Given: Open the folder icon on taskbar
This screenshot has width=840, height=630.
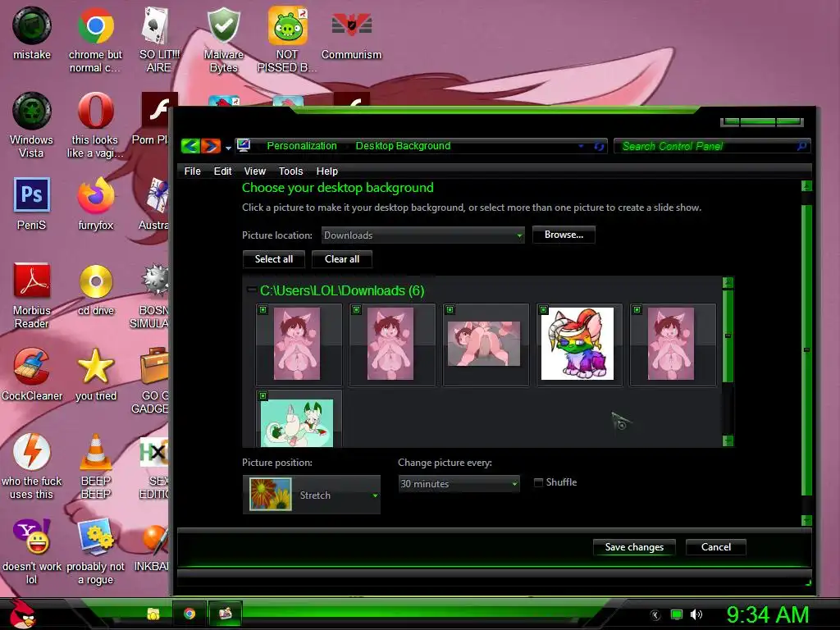Looking at the screenshot, I should (x=153, y=614).
